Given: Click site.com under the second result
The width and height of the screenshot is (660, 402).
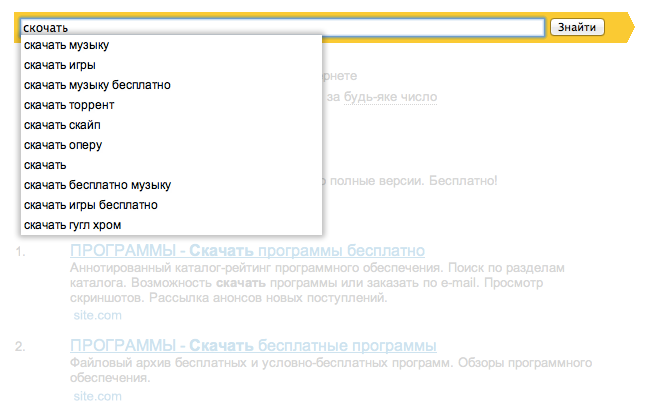Looking at the screenshot, I should point(97,396).
